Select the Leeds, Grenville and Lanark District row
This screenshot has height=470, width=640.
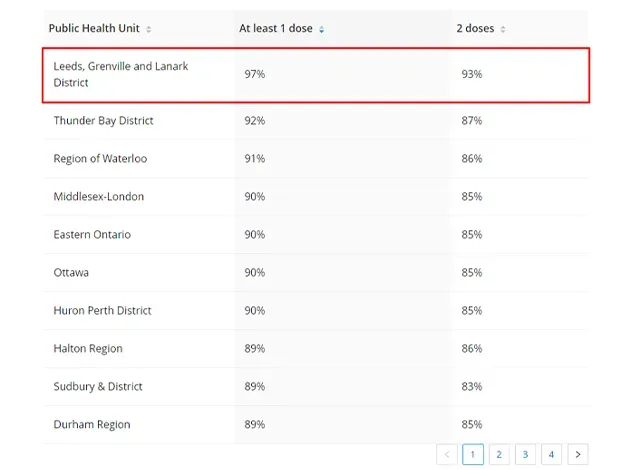pos(120,74)
